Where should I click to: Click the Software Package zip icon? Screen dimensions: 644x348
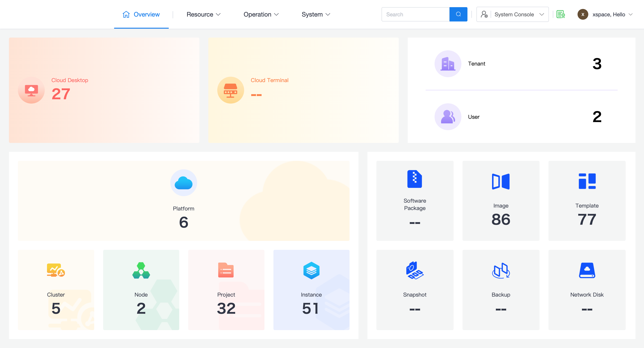coord(414,179)
